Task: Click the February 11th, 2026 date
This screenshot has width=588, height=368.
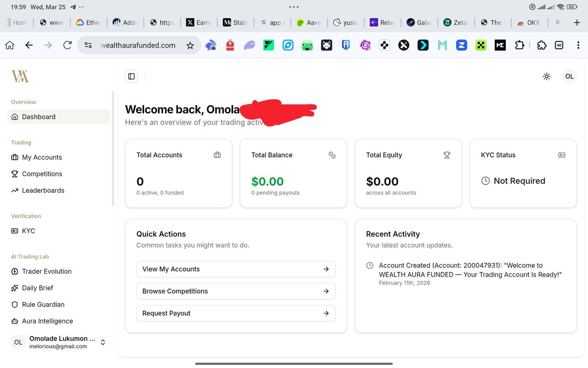Action: pyautogui.click(x=405, y=283)
